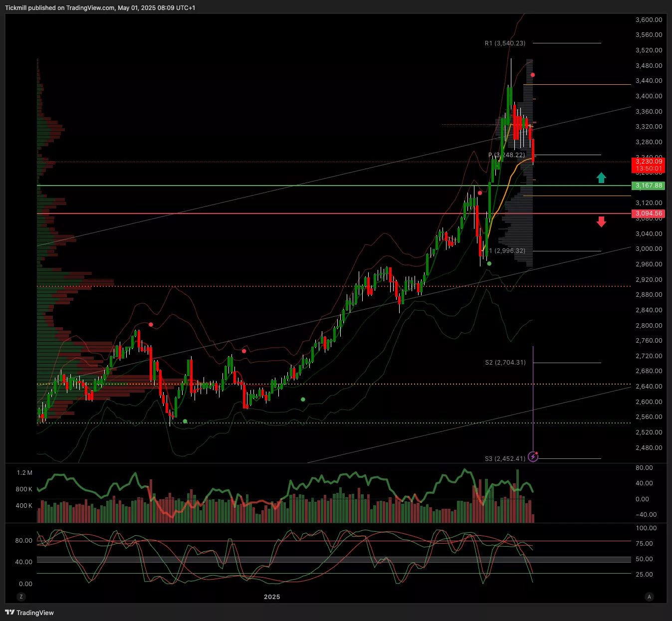The width and height of the screenshot is (672, 621).
Task: Click the current price label 3,230.09
Action: 648,162
